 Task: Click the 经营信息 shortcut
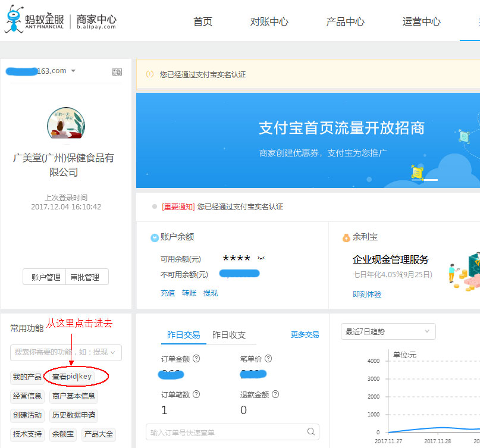(27, 396)
